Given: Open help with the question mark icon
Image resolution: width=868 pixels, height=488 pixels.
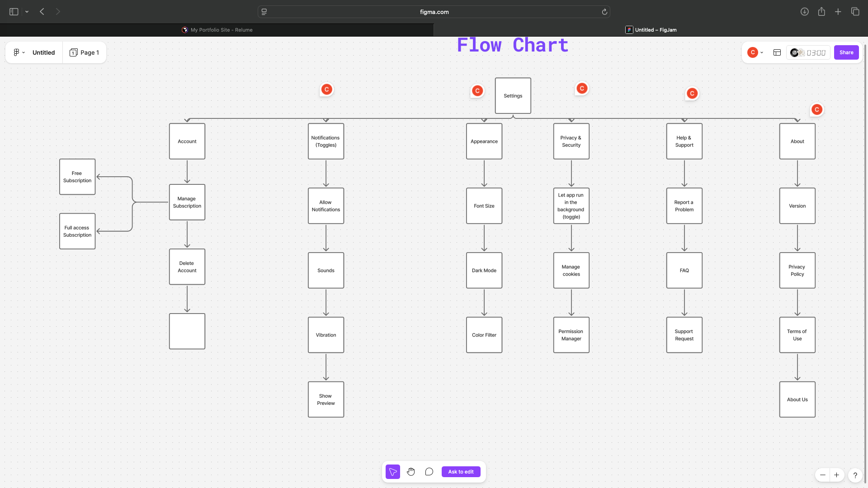Looking at the screenshot, I should click(855, 475).
